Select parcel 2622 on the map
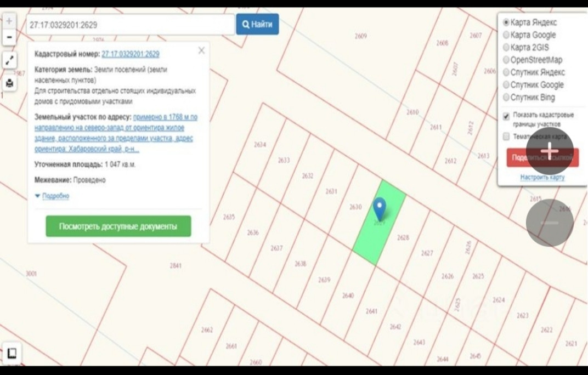 pyautogui.click(x=546, y=330)
